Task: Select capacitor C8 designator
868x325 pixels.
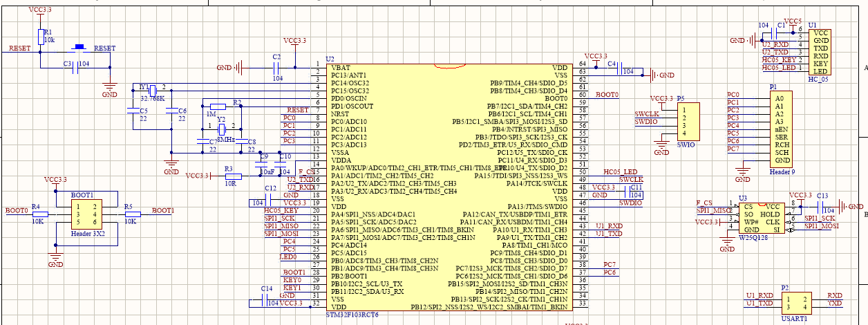Action: (x=252, y=141)
